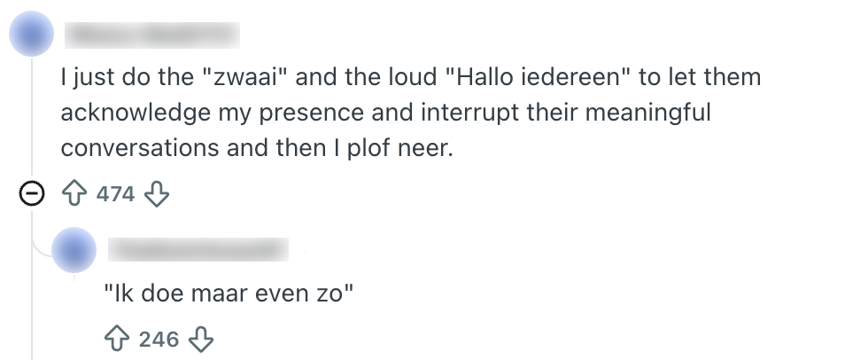
Task: Click the 474 vote score
Action: 115,194
